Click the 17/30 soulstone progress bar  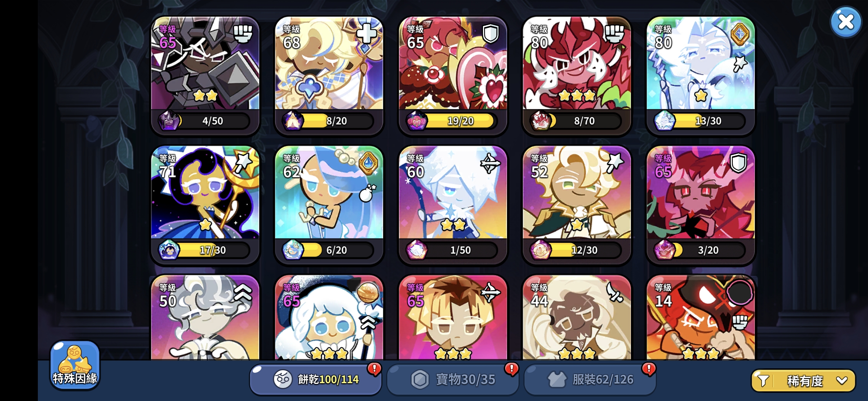coord(212,250)
